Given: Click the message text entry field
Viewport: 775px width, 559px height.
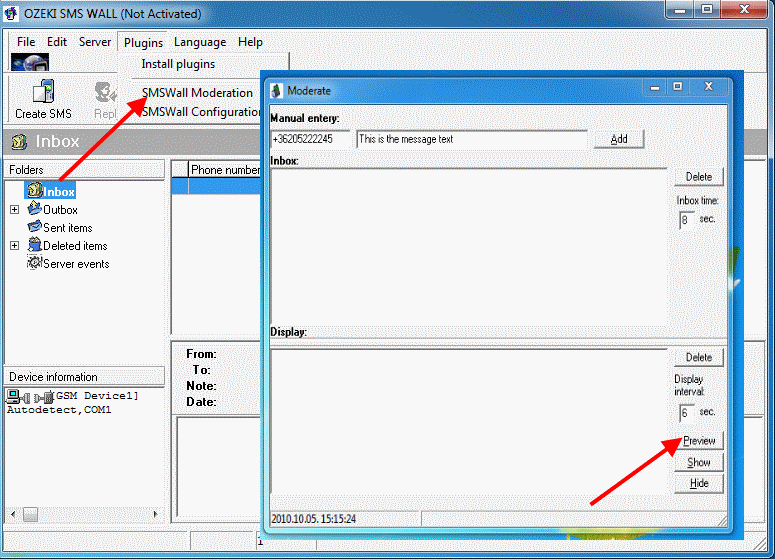Looking at the screenshot, I should point(472,139).
